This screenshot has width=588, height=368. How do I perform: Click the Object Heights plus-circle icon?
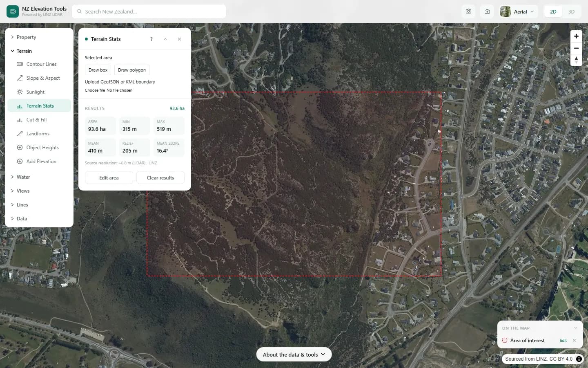tap(20, 148)
